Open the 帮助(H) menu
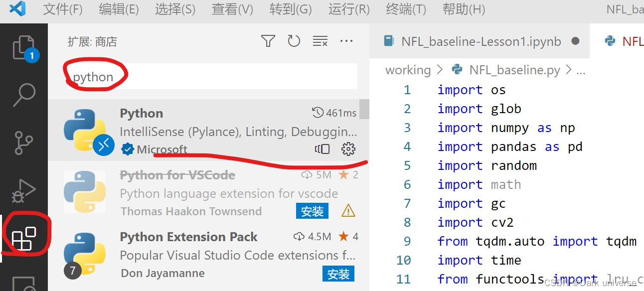Image resolution: width=644 pixels, height=291 pixels. 464,9
